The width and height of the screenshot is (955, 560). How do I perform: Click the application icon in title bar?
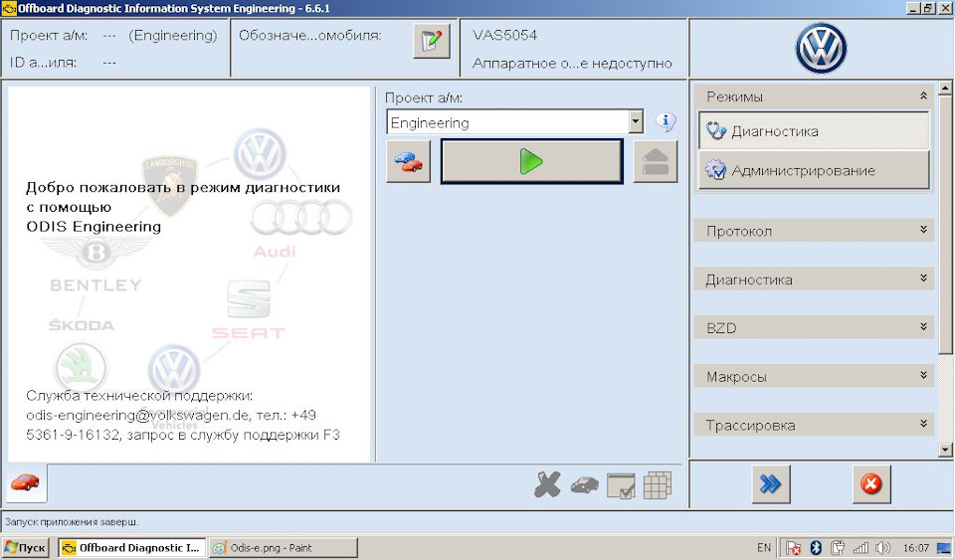pyautogui.click(x=9, y=9)
